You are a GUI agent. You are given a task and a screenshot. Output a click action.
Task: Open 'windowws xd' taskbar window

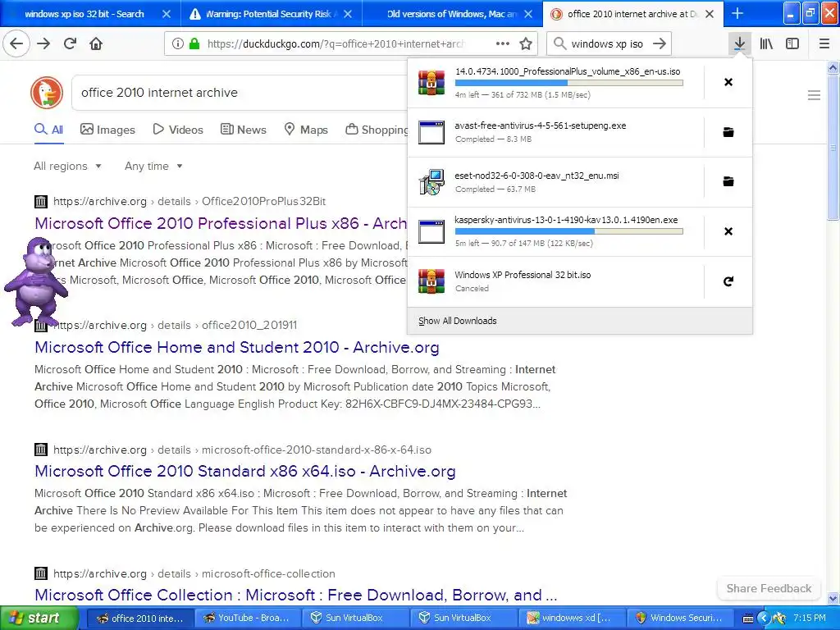(571, 619)
